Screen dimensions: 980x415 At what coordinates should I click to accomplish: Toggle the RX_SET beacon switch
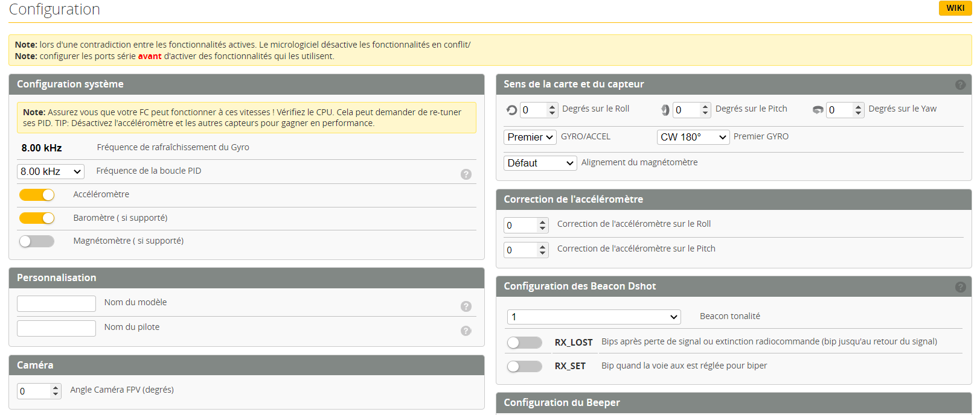(524, 367)
